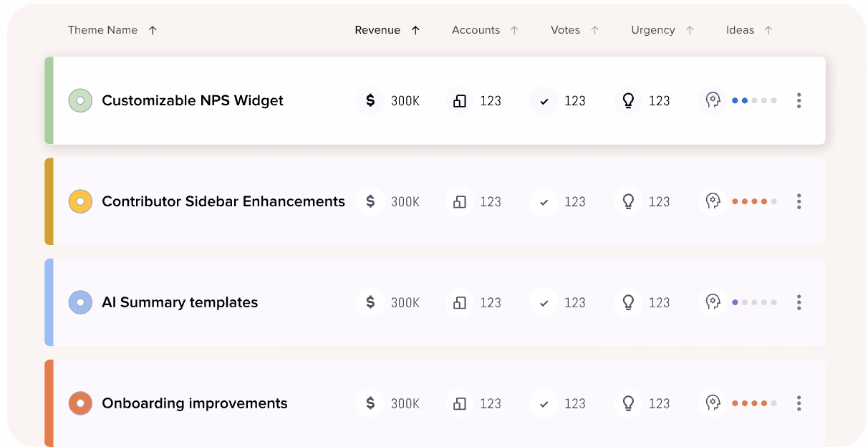Click the Votes column header label
This screenshot has height=447, width=868.
coord(565,30)
